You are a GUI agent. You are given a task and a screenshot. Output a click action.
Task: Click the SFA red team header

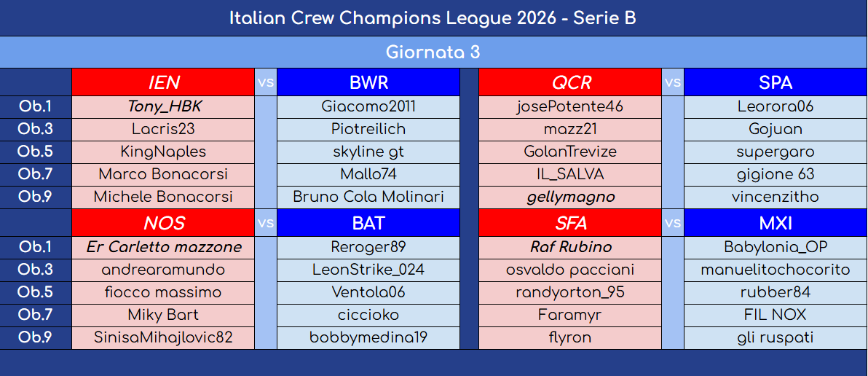pyautogui.click(x=570, y=222)
